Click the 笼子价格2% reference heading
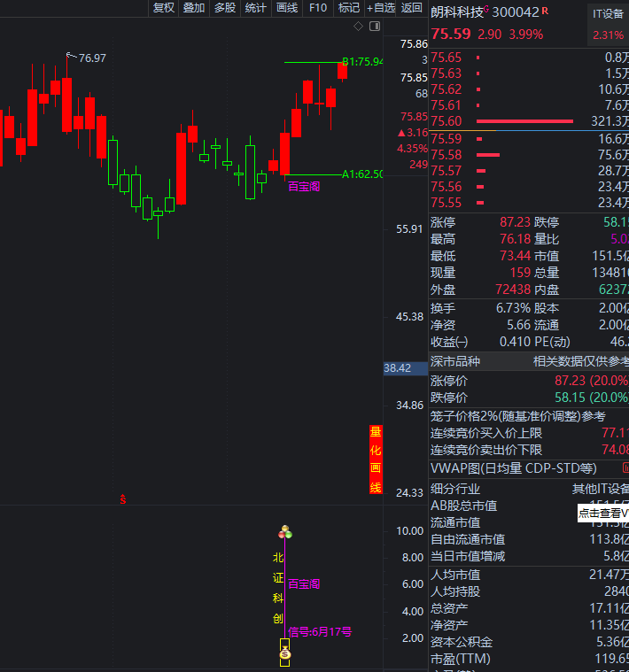The height and width of the screenshot is (672, 629). [x=518, y=416]
